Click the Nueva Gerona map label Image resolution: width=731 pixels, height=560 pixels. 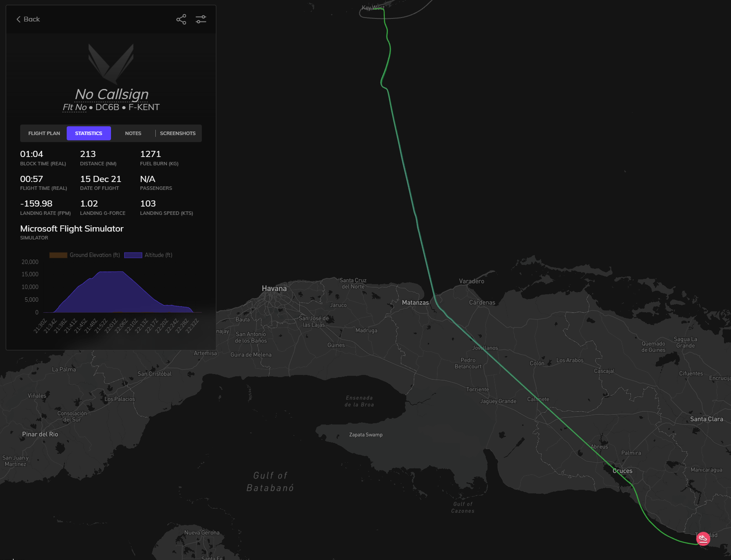(202, 533)
